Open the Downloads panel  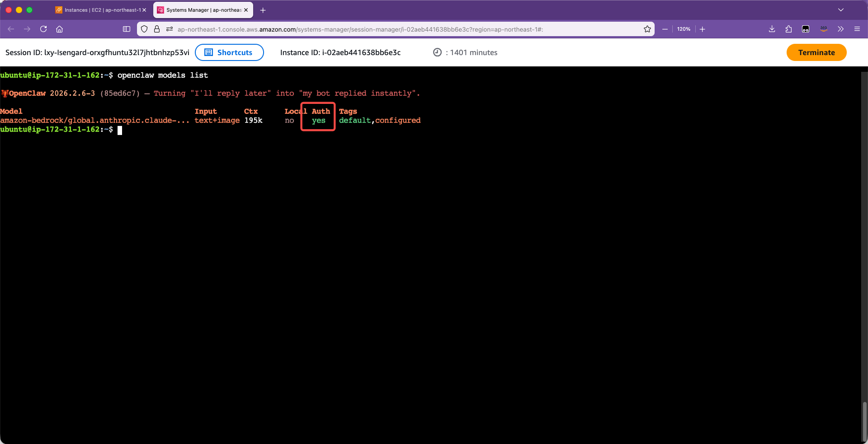772,29
